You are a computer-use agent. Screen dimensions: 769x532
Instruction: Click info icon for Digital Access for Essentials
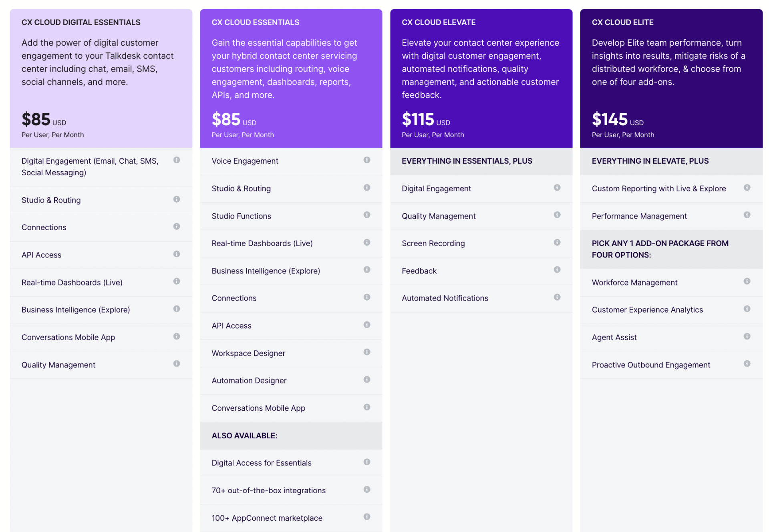(x=366, y=462)
